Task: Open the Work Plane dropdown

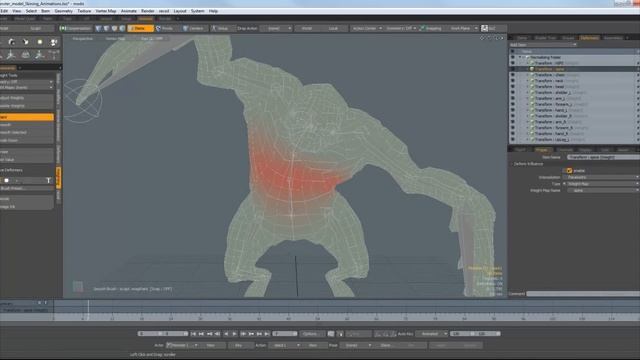Action: click(x=462, y=28)
